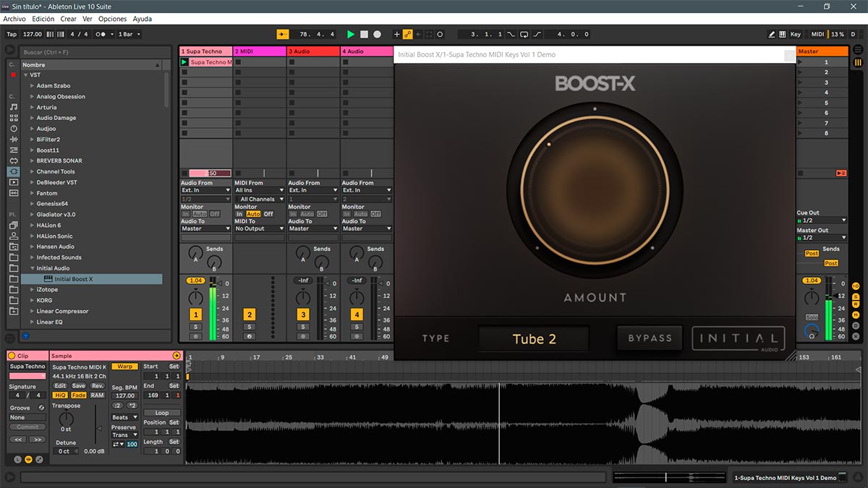Open the Ver menu
Screen dimensions: 868x488
point(88,19)
